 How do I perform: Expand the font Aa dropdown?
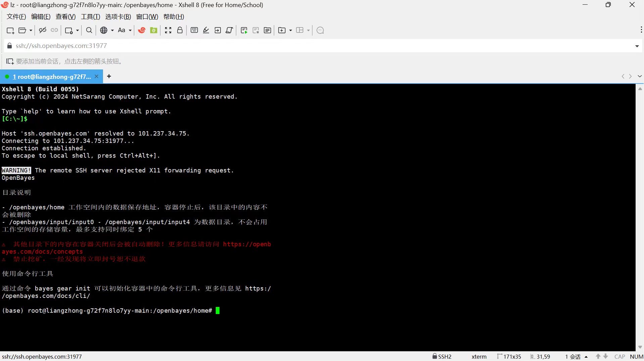click(130, 31)
